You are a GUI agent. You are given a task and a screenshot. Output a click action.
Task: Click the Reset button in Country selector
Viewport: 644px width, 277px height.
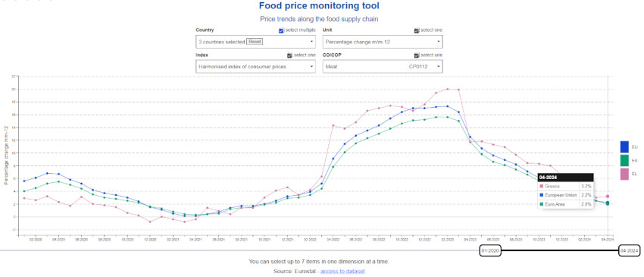point(255,42)
